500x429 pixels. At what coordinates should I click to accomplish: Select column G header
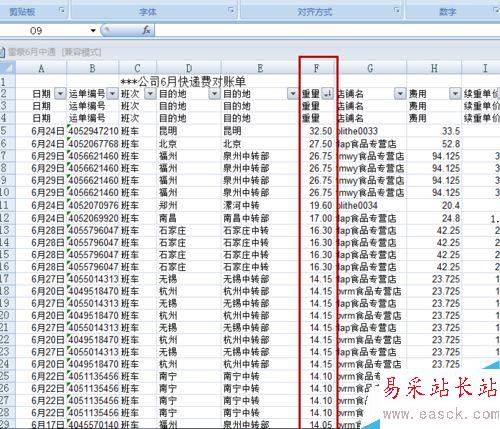[x=370, y=68]
